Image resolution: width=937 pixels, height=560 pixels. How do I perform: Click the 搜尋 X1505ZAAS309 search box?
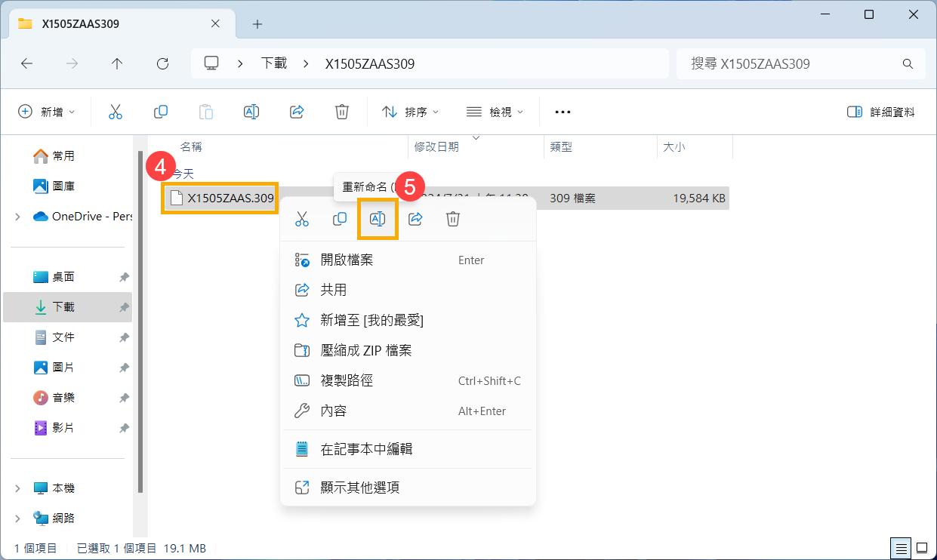point(793,64)
